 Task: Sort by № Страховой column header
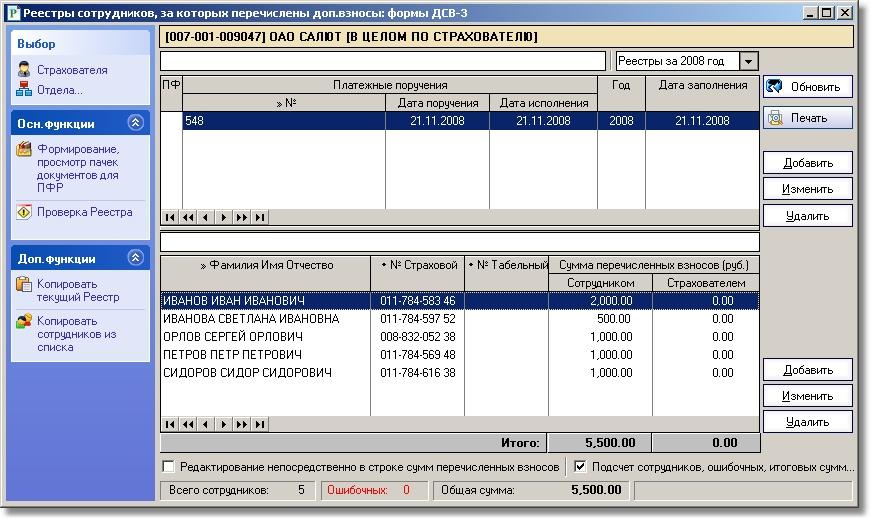coord(418,266)
